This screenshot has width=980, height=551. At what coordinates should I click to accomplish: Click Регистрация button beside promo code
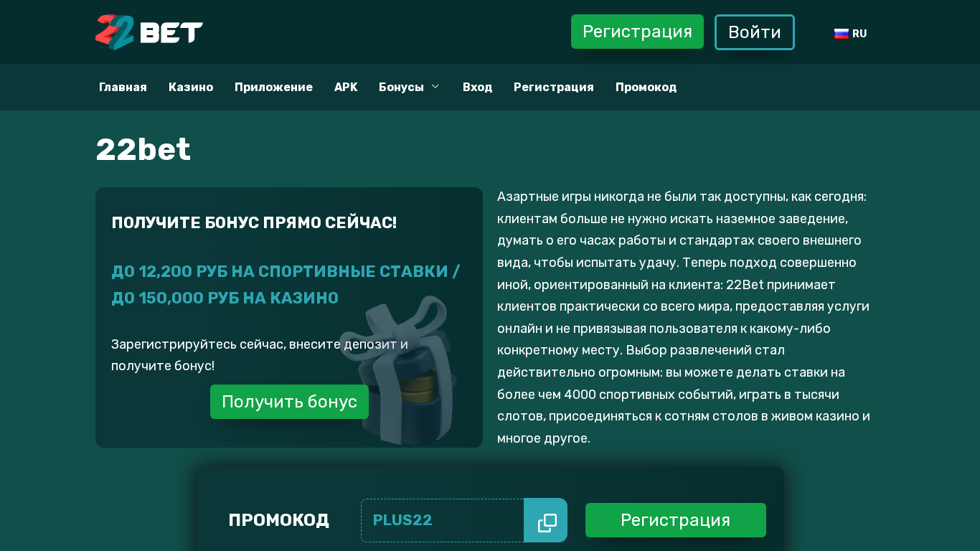pyautogui.click(x=676, y=520)
